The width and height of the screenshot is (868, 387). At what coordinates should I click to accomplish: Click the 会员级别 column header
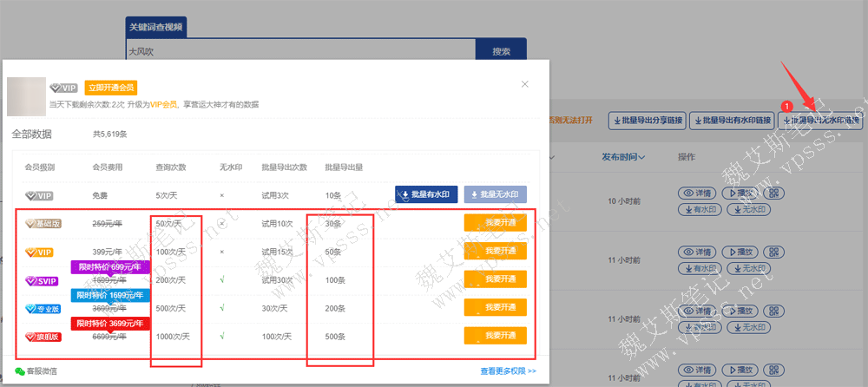(x=39, y=167)
